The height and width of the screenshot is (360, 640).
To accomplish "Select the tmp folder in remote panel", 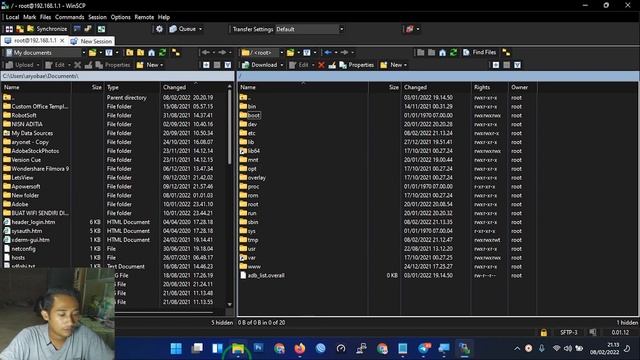I will pos(253,240).
